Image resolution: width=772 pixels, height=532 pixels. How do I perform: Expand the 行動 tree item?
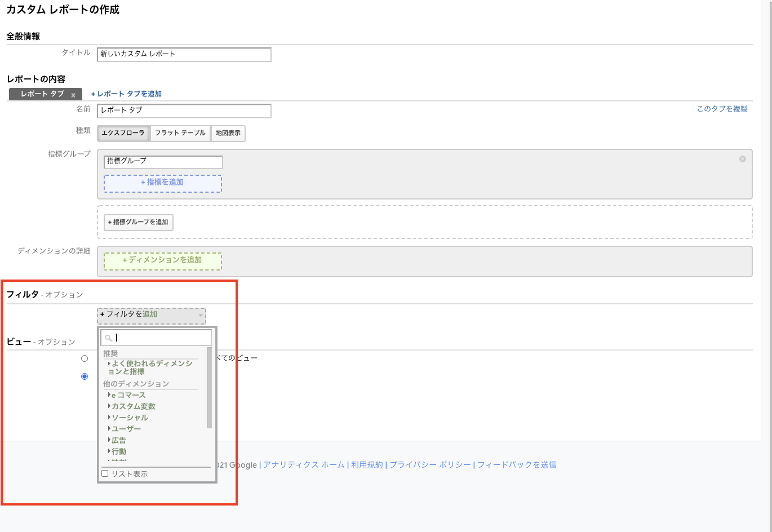click(119, 451)
